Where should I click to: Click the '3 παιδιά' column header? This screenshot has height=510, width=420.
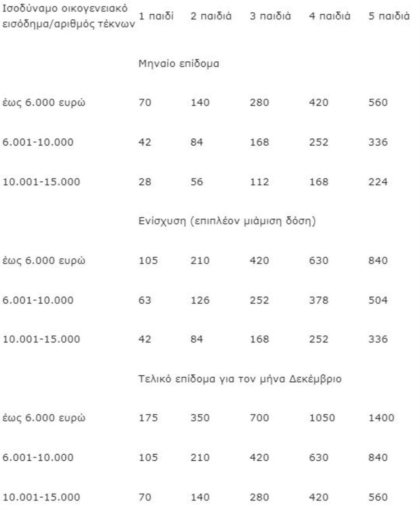point(270,16)
